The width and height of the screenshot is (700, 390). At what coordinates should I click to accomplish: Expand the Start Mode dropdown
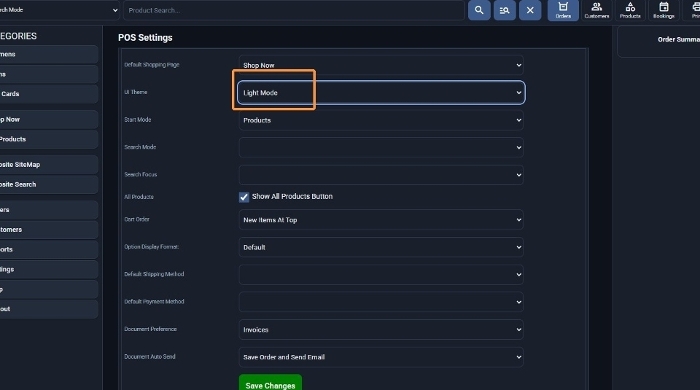[381, 120]
